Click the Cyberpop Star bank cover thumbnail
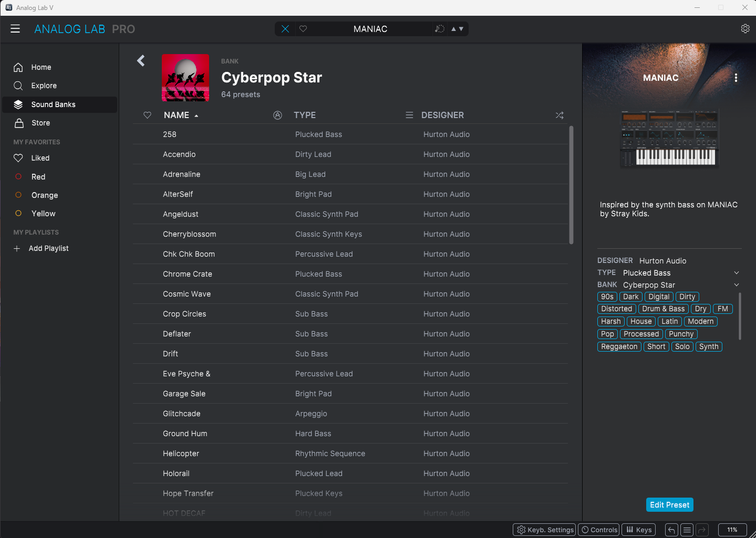 click(x=185, y=78)
